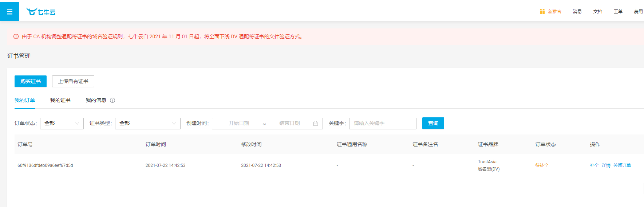Click the 关键字 keyword input field

[382, 124]
